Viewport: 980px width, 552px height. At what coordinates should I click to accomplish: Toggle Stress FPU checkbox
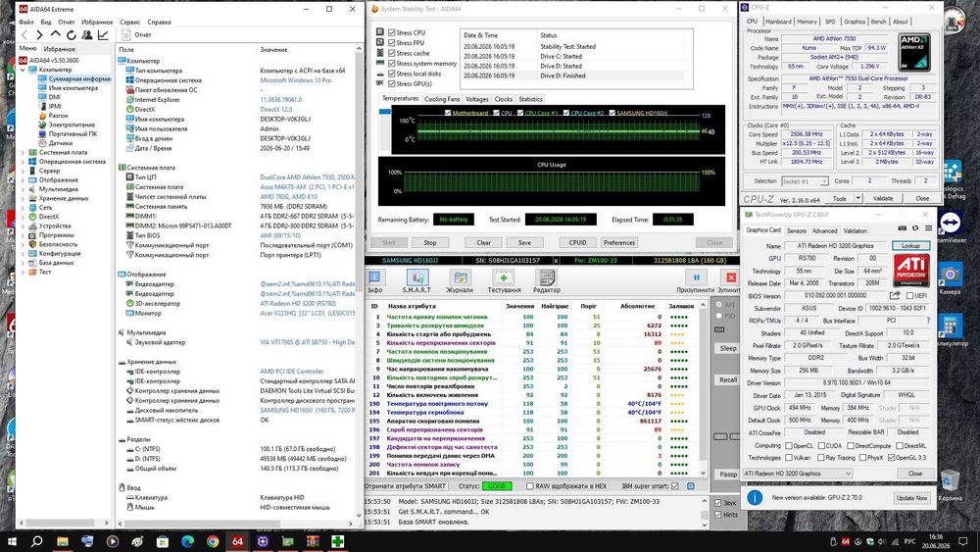point(391,42)
